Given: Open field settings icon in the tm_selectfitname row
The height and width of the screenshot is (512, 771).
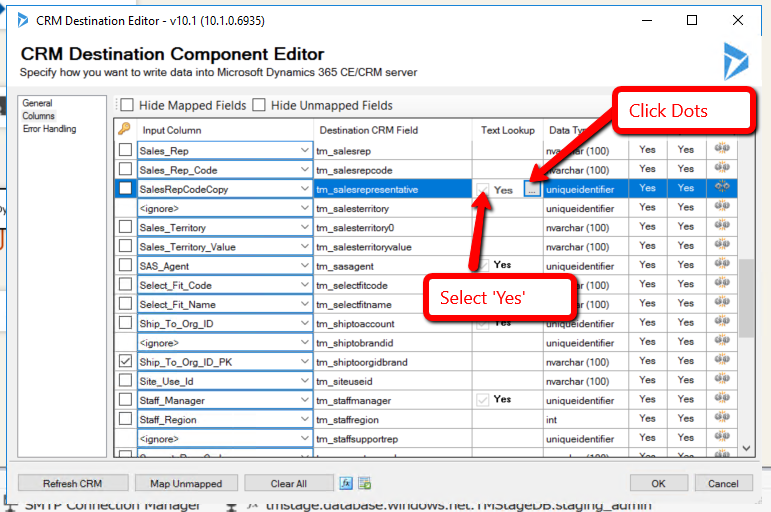Looking at the screenshot, I should [722, 301].
